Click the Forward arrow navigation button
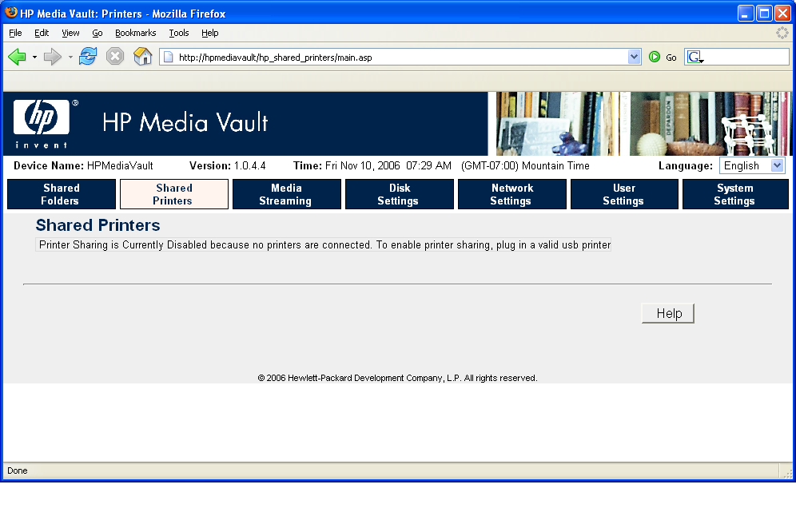The image size is (796, 532). [53, 57]
